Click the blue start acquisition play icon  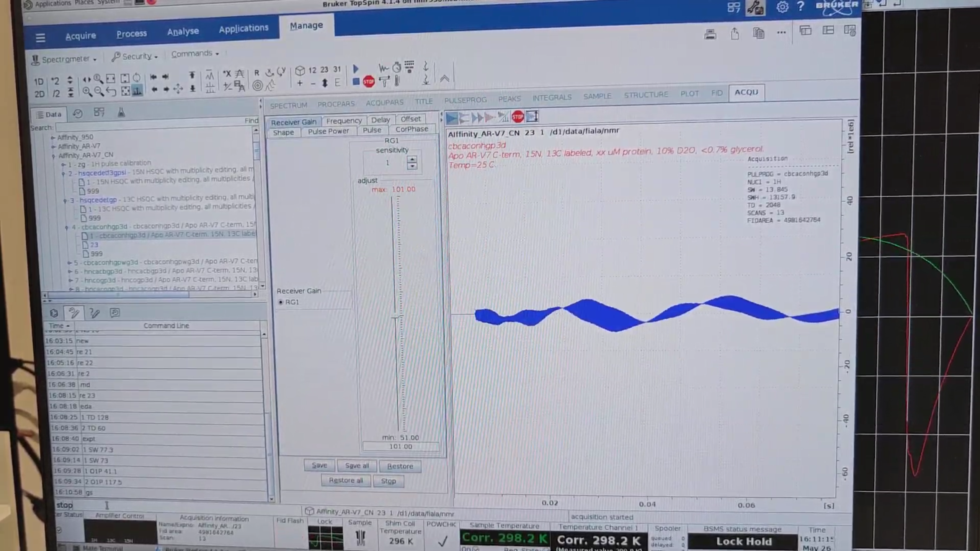pyautogui.click(x=356, y=69)
